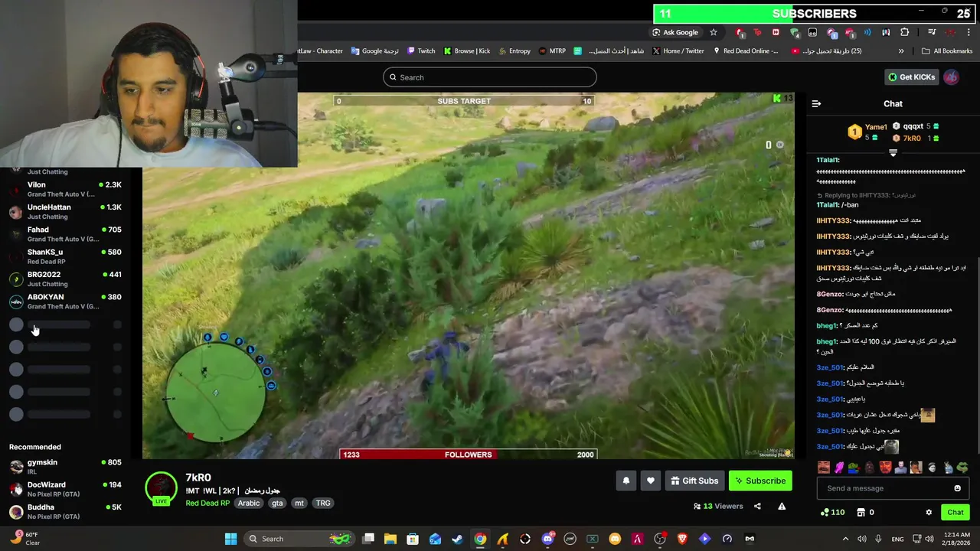Open the Entropy bookmark
The image size is (980, 551).
pos(514,51)
